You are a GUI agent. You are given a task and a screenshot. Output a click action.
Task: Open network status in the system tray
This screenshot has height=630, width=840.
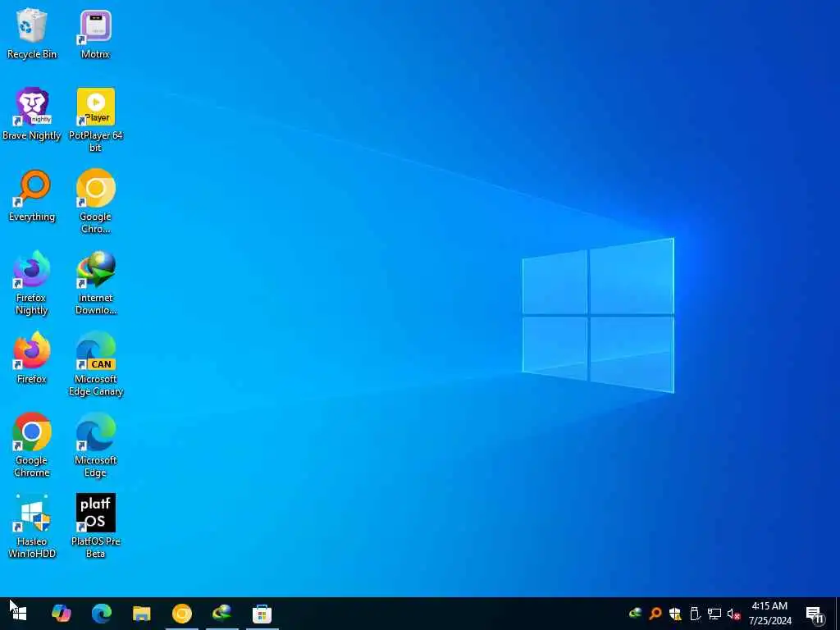pos(714,614)
